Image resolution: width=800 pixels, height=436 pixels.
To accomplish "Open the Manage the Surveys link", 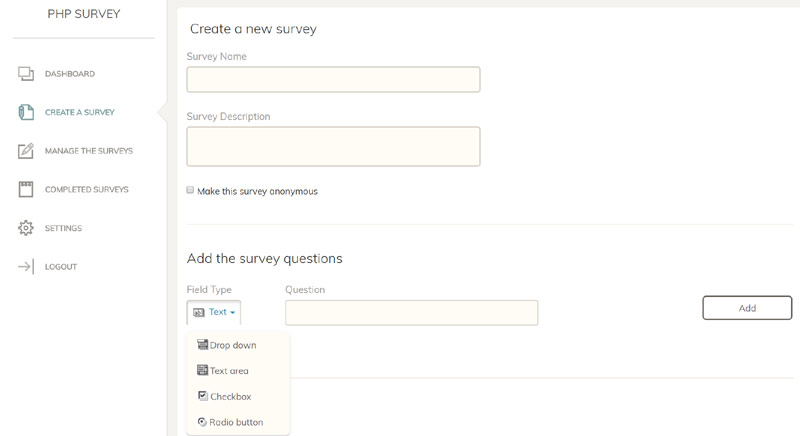I will click(88, 151).
